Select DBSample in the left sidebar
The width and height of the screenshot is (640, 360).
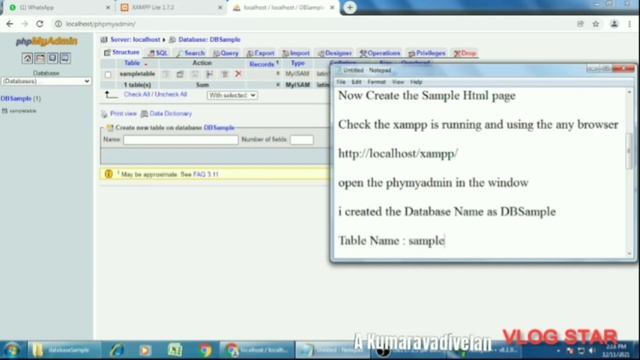[16, 98]
